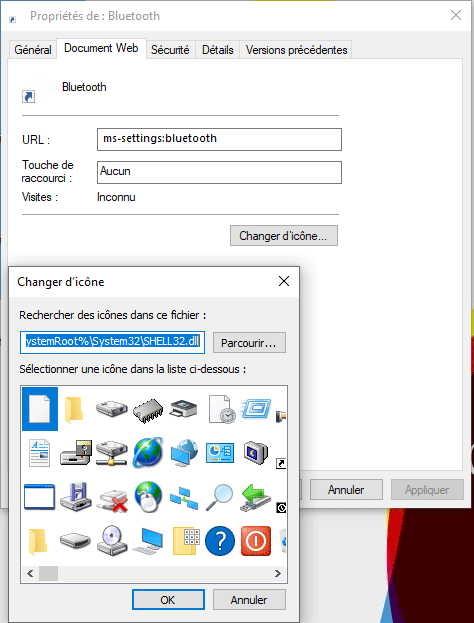Select the magnifying glass search icon
The width and height of the screenshot is (474, 623).
coord(219,497)
